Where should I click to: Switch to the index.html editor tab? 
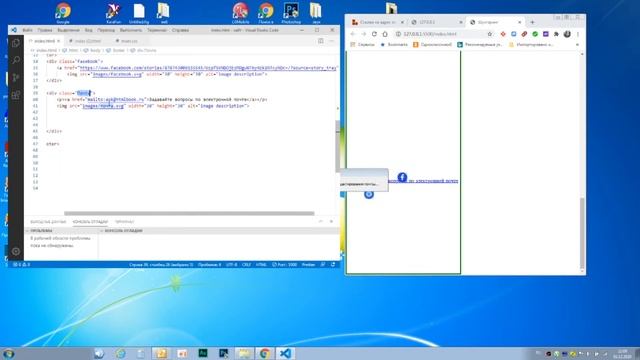[44, 41]
